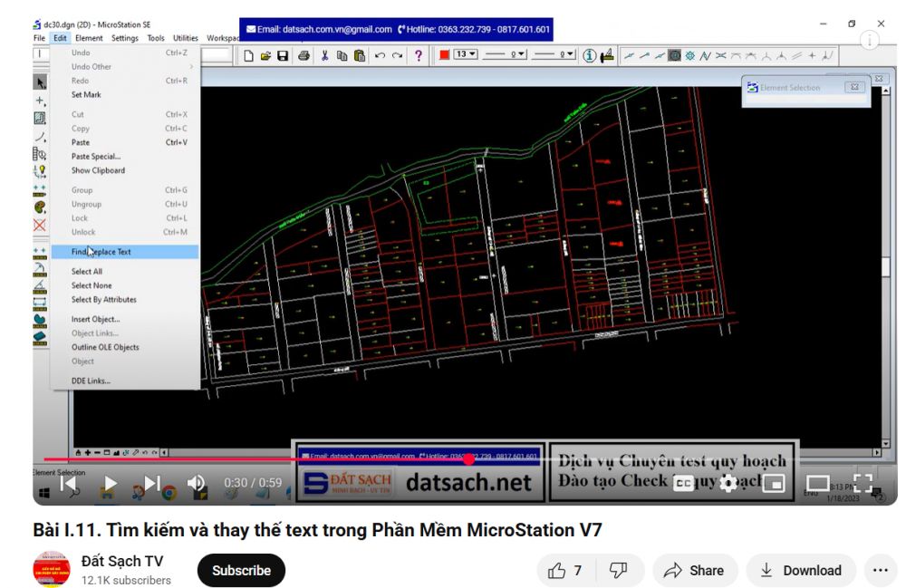
Task: Click the red Delete Element tool
Action: tap(40, 225)
